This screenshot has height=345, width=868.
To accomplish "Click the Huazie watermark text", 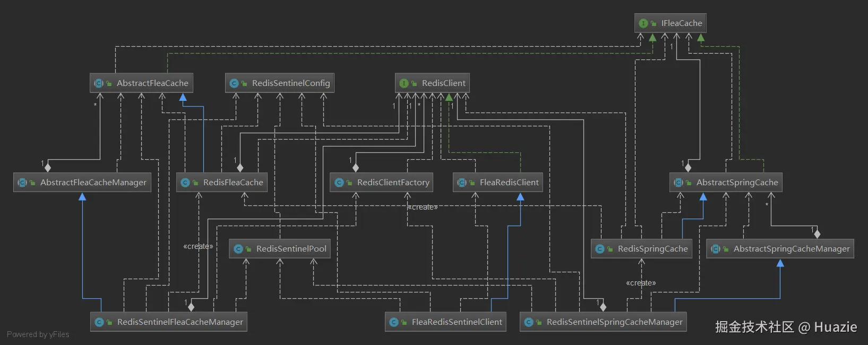I will pos(836,327).
